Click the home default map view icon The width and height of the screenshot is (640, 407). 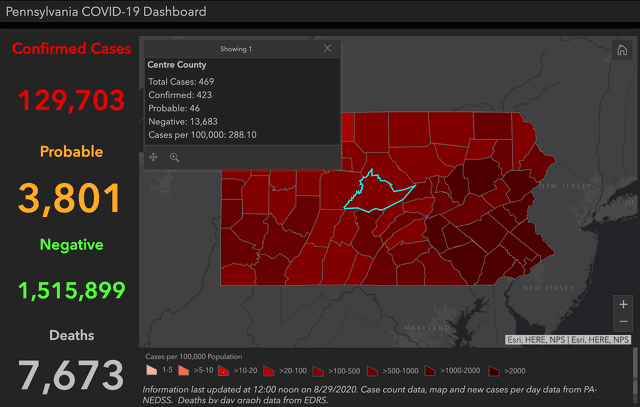[622, 50]
